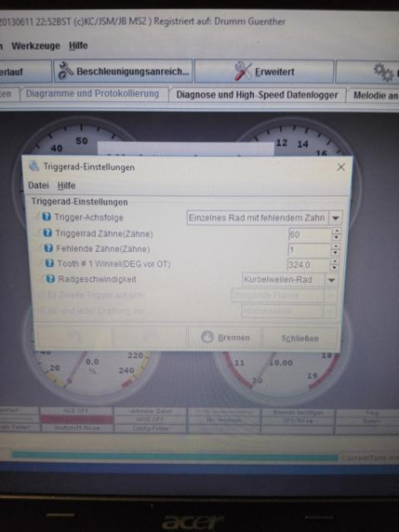Decrease Fehlende Zähne stepper value

coord(335,253)
